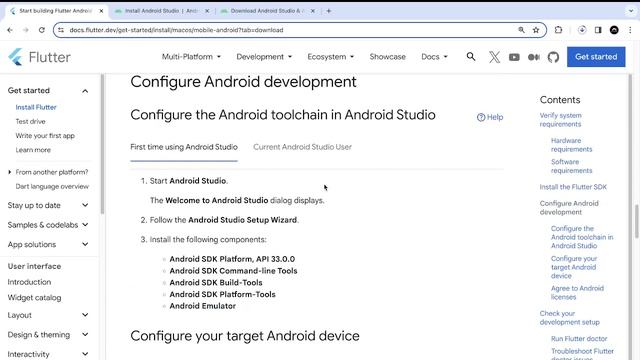
Task: Collapse the Get started sidebar section
Action: point(85,91)
